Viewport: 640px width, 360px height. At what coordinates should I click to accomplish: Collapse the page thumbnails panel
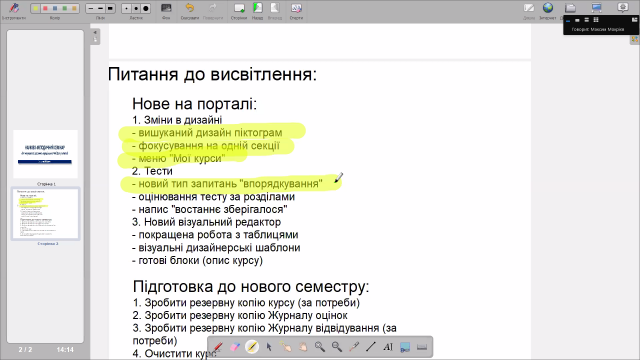[x=95, y=36]
